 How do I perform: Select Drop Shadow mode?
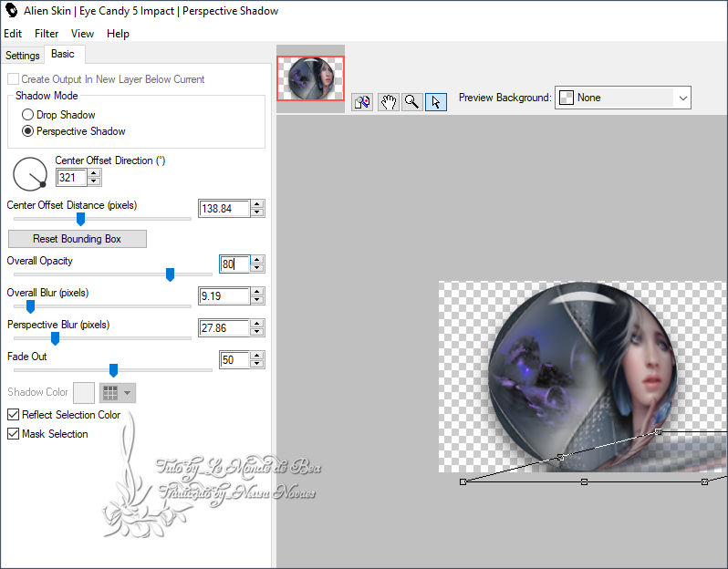click(x=28, y=114)
